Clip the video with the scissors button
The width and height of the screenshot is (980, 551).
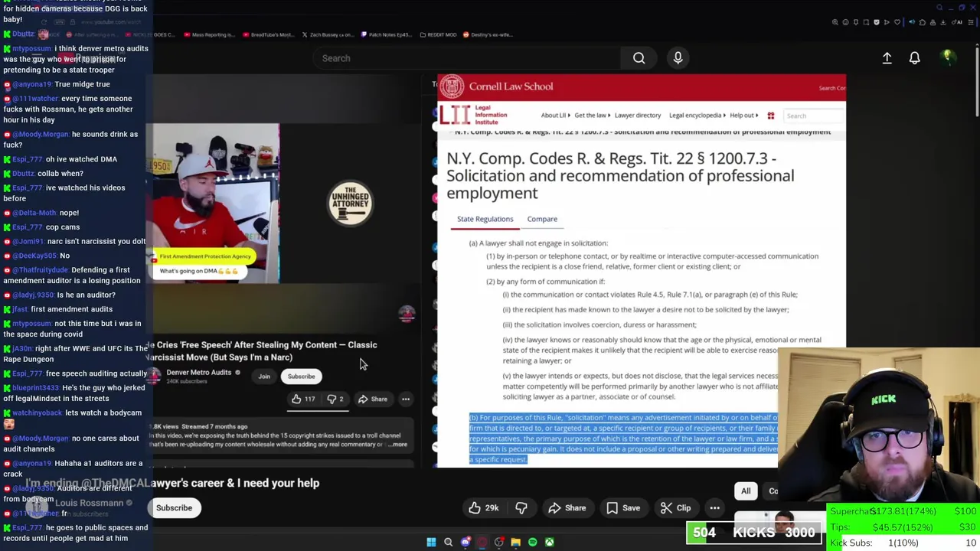(x=676, y=508)
